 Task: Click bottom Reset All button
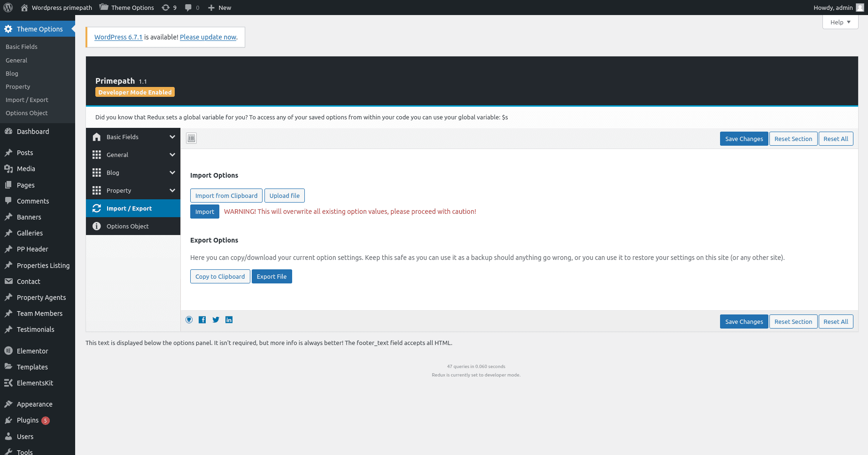[x=836, y=322]
